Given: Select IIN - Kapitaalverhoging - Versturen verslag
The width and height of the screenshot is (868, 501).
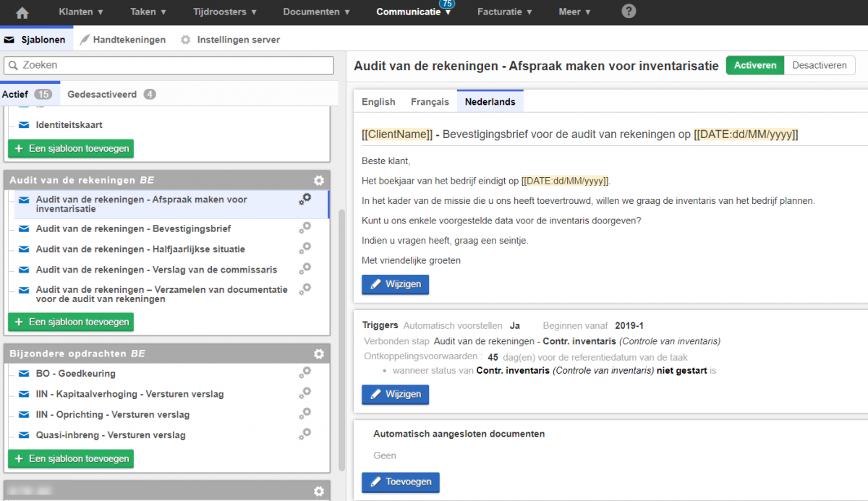Looking at the screenshot, I should coord(129,394).
